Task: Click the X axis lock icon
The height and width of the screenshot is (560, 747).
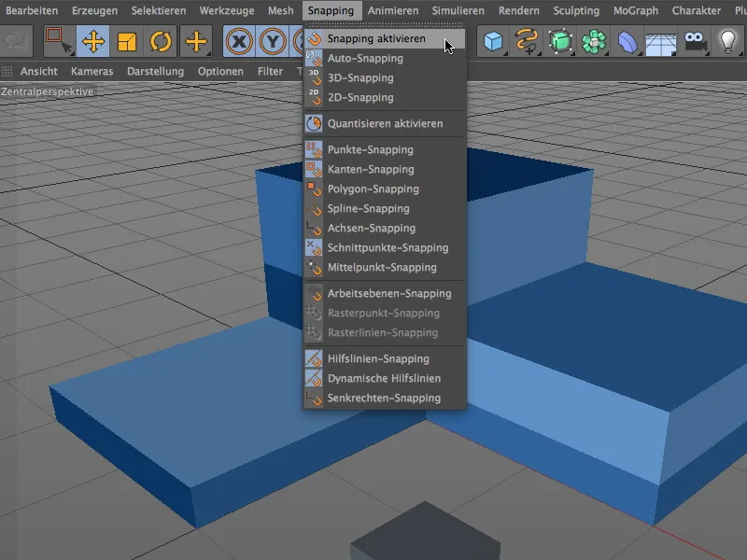Action: pyautogui.click(x=240, y=42)
